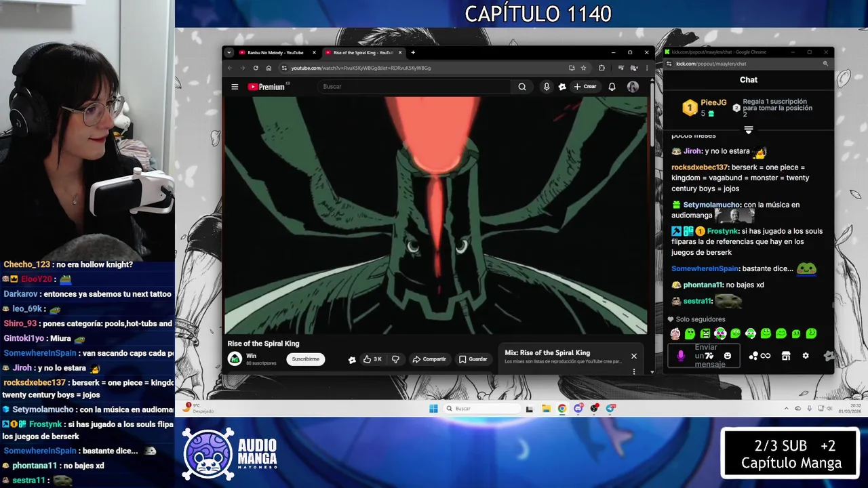
Task: Open the Chrome extensions puzzle icon
Action: pyautogui.click(x=601, y=68)
